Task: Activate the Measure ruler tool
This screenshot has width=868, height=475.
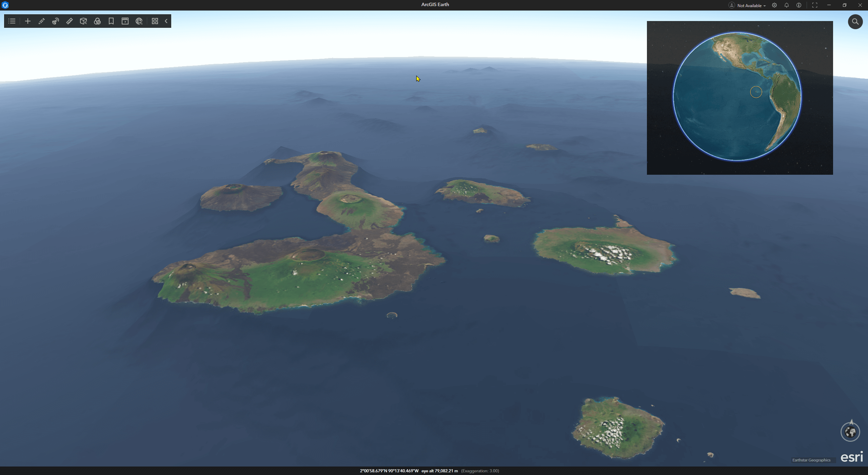Action: tap(70, 21)
